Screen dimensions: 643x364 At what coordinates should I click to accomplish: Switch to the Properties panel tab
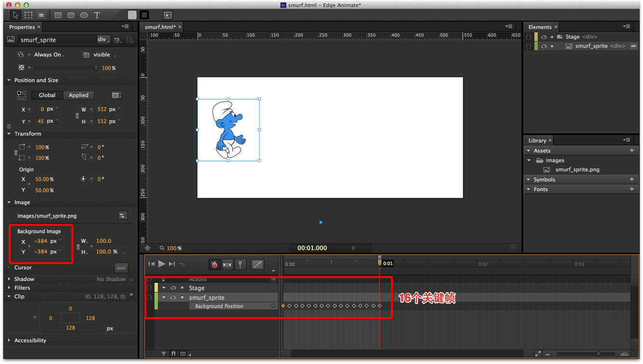(22, 27)
